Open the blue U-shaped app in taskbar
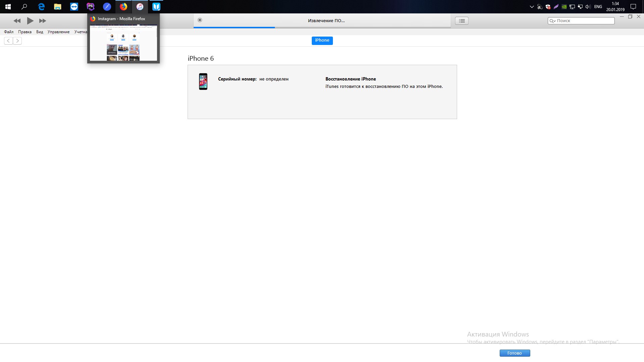Viewport: 644px width, 362px height. point(156,7)
